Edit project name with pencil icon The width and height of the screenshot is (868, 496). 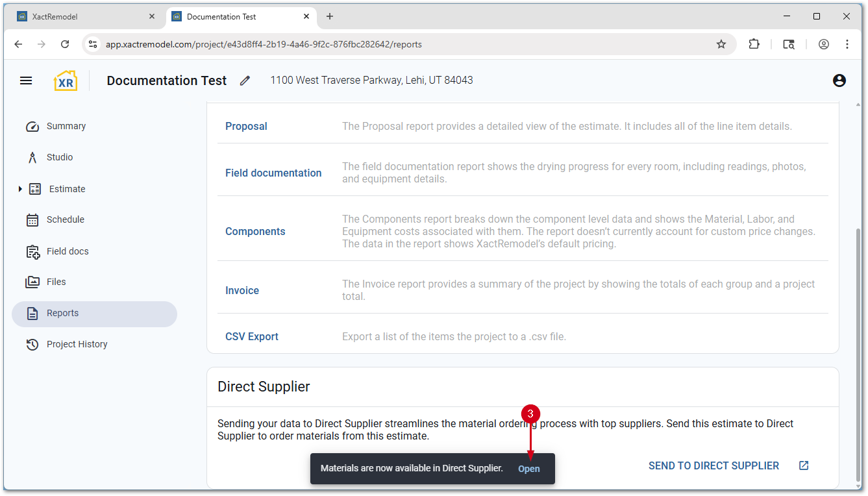[x=245, y=81]
